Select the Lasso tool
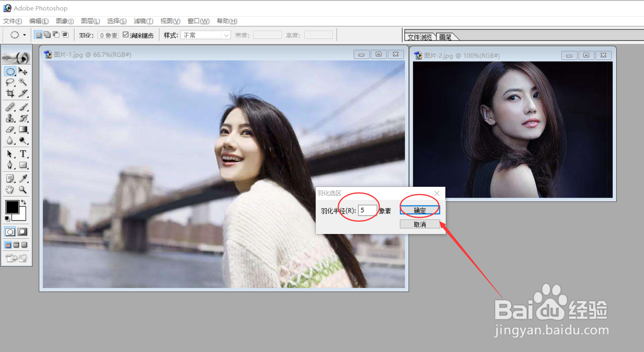The height and width of the screenshot is (352, 644). pos(10,83)
